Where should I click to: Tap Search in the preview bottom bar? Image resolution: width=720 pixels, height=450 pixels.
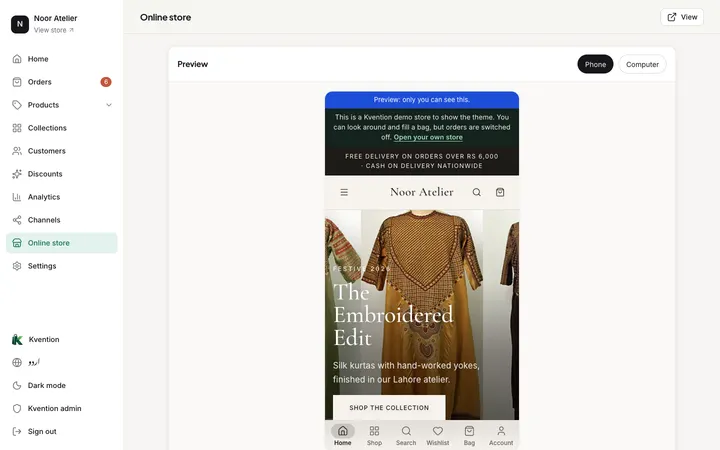pos(406,435)
